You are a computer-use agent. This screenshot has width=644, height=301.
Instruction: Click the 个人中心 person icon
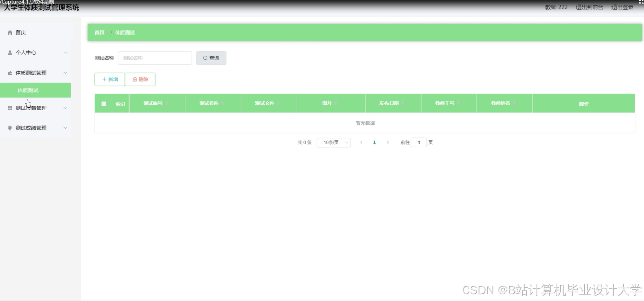10,53
